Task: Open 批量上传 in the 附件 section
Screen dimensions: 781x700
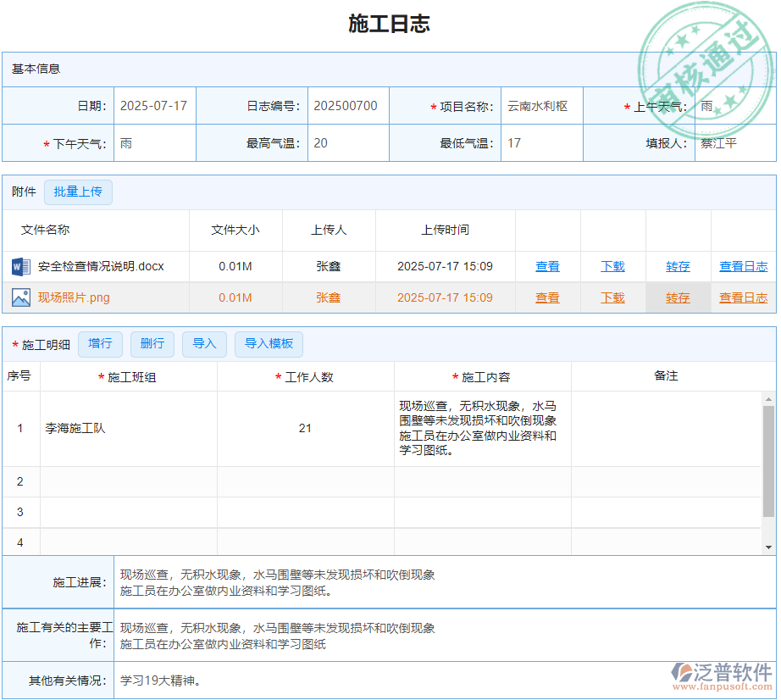Action: pos(78,192)
